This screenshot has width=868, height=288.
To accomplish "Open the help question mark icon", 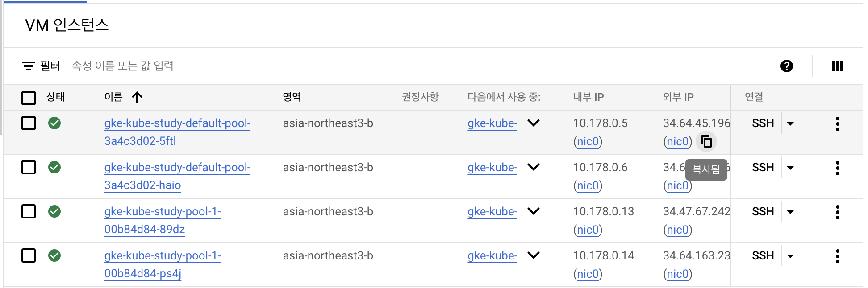I will [787, 66].
